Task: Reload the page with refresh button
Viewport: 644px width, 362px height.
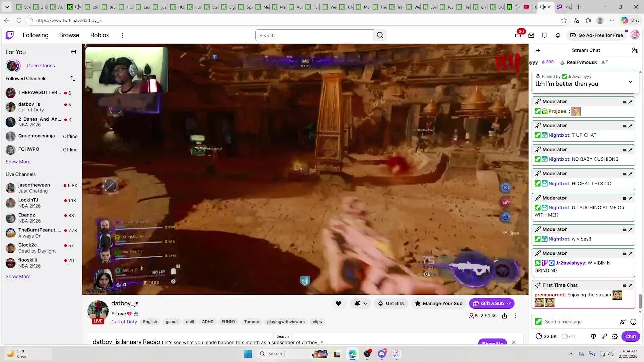Action: [19, 20]
